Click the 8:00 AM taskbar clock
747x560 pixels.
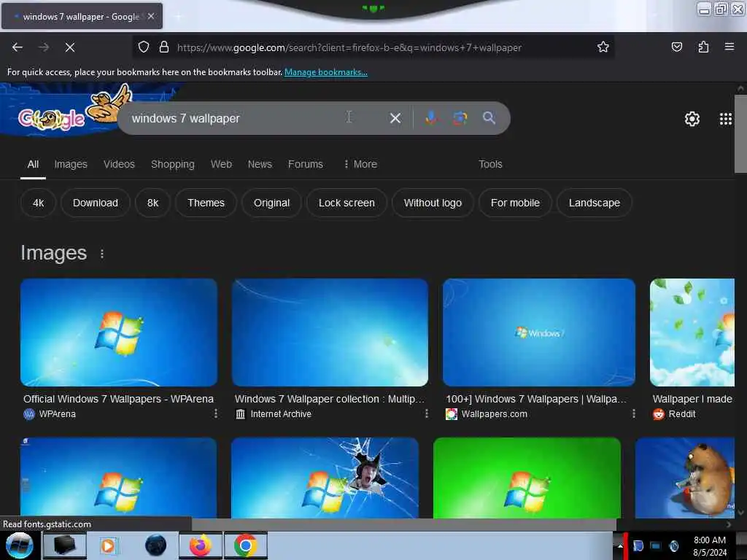[709, 540]
